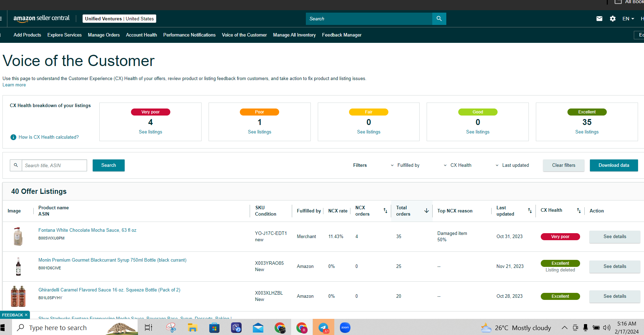Open the Ghirardelli Caramel Flavored Sauce product link
Image resolution: width=644 pixels, height=335 pixels.
[x=109, y=290]
